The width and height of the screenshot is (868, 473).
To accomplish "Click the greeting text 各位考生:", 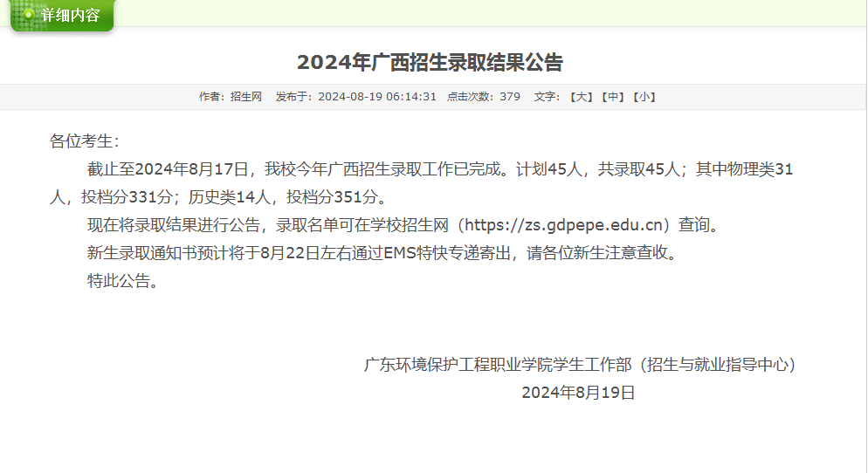I will click(84, 142).
